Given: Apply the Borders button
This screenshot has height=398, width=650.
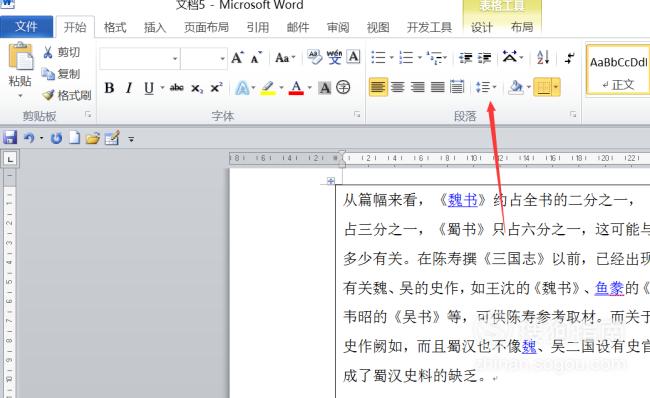Looking at the screenshot, I should pyautogui.click(x=543, y=87).
